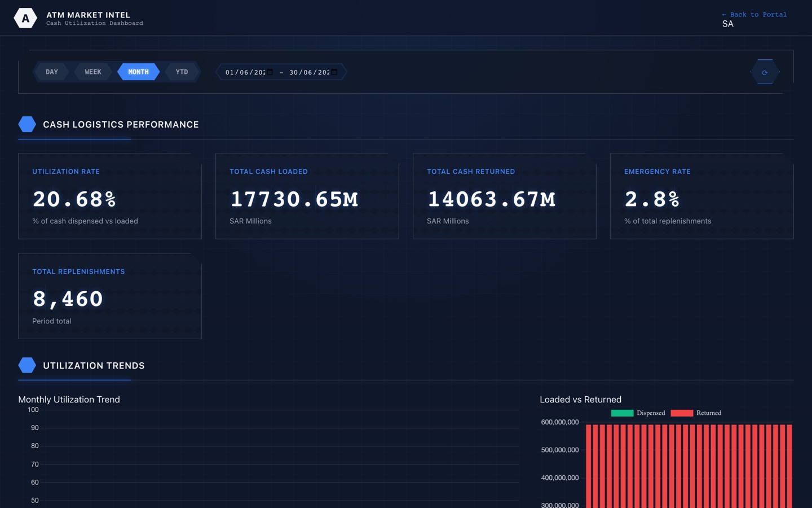Click the CASH LOGISTICS PERFORMANCE heading

click(121, 124)
